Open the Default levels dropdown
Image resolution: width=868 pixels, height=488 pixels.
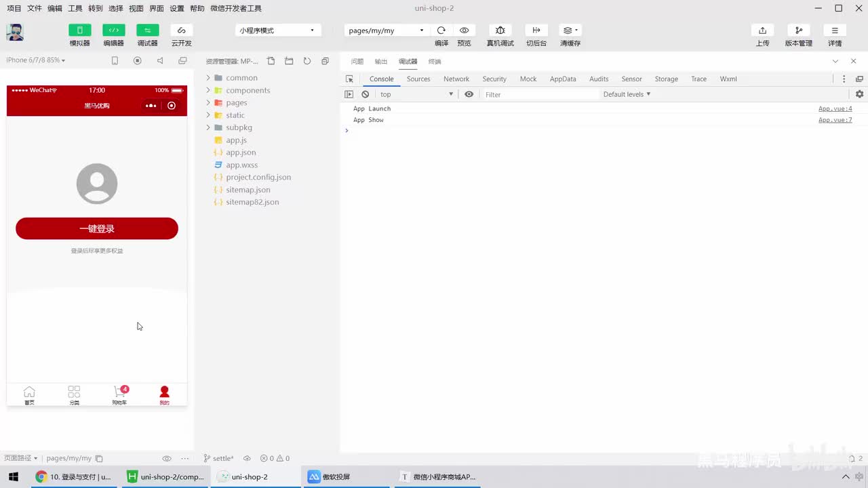click(x=627, y=94)
